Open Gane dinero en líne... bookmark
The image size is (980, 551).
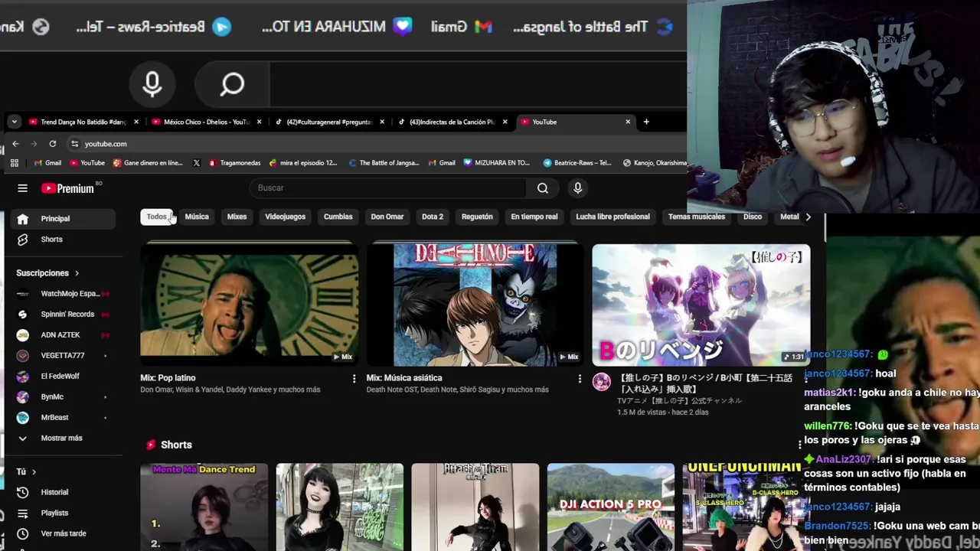148,163
